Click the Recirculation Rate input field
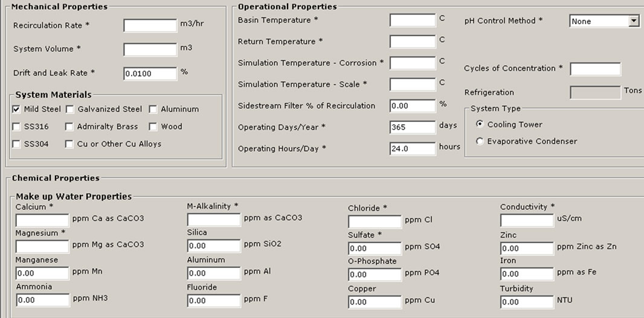This screenshot has height=318, width=644. (150, 25)
